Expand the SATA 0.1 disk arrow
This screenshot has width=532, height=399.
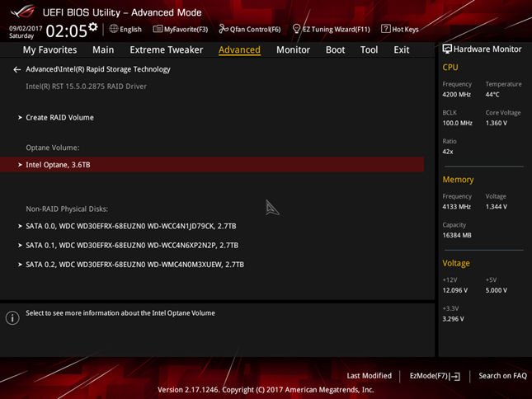(x=20, y=245)
